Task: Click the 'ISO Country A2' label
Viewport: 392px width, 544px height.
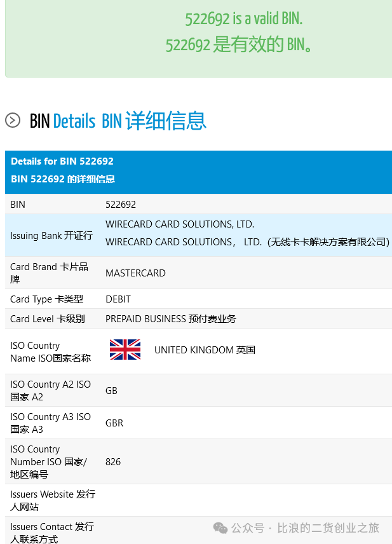Action: click(x=50, y=391)
